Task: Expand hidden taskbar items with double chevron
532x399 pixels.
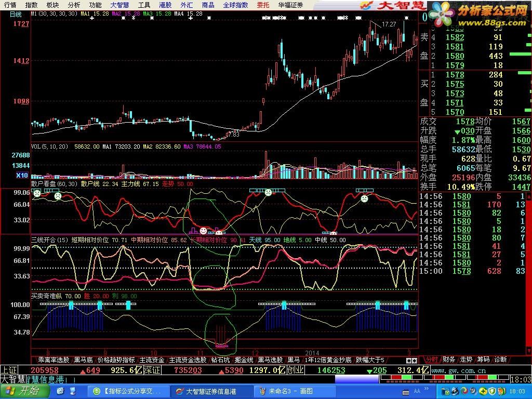Action: [427, 389]
